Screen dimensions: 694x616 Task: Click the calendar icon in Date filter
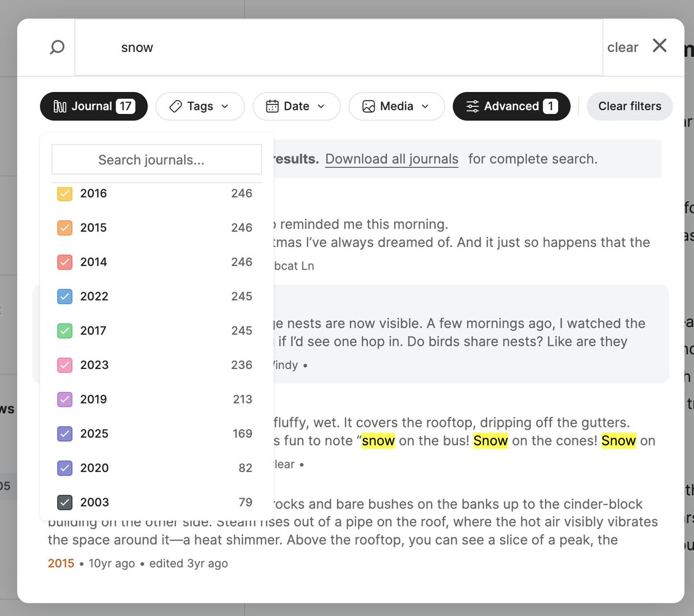pyautogui.click(x=272, y=106)
